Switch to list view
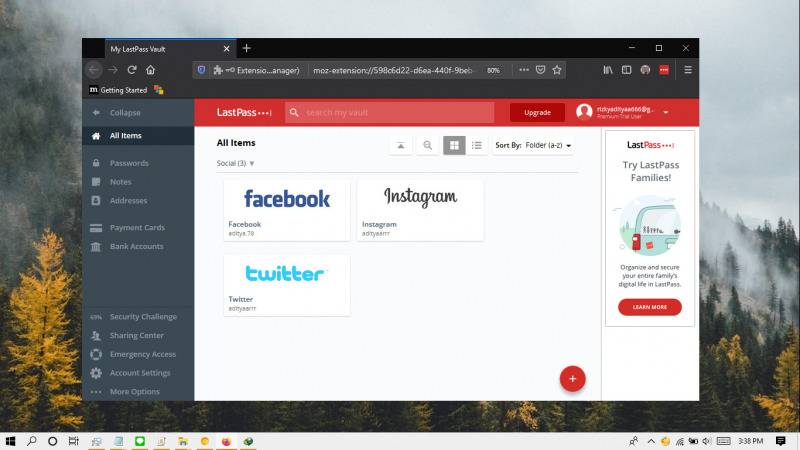 pos(477,145)
